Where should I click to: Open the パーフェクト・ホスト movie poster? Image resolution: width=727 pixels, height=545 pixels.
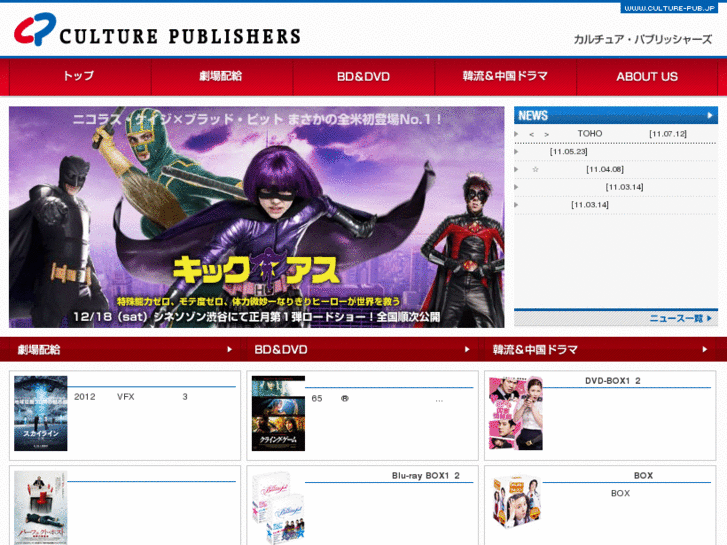click(41, 508)
